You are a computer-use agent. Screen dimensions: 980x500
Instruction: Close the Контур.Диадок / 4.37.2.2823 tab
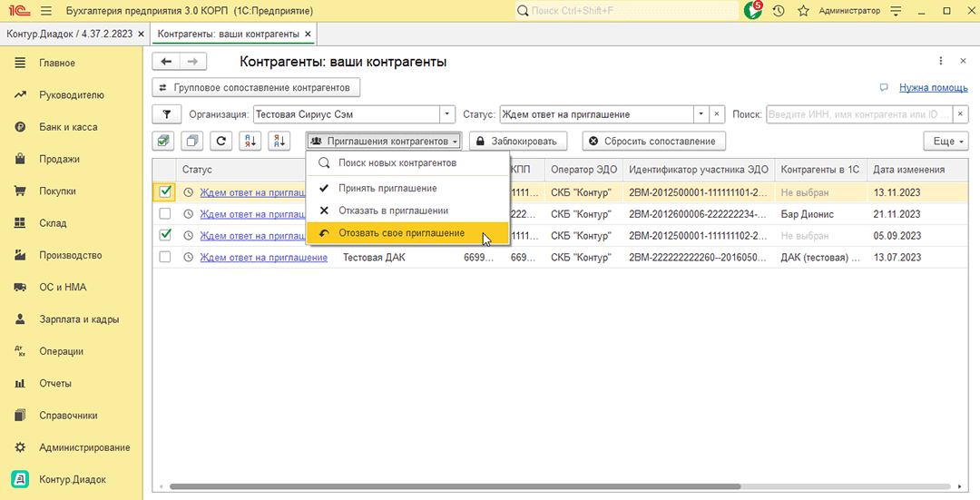pos(142,34)
